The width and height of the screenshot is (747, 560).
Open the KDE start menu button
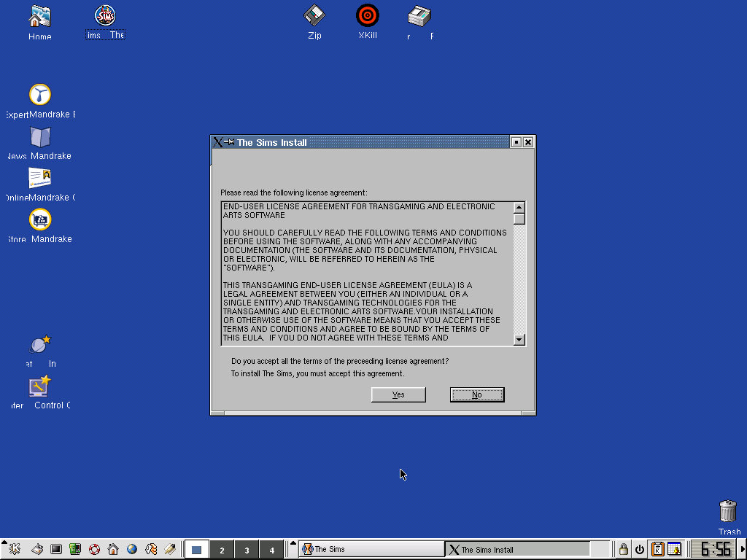point(15,549)
